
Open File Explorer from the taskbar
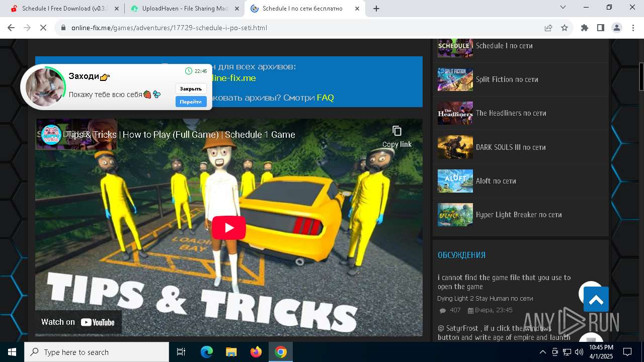(231, 352)
